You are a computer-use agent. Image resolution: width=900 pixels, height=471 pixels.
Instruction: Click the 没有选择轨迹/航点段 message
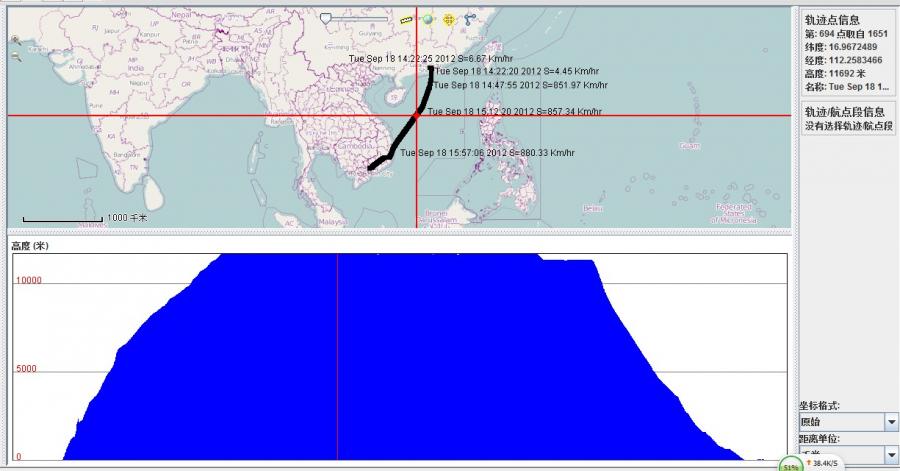[x=848, y=126]
